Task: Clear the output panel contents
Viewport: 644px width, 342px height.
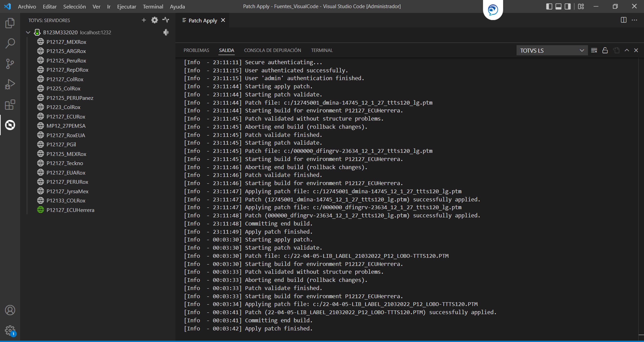Action: click(594, 50)
